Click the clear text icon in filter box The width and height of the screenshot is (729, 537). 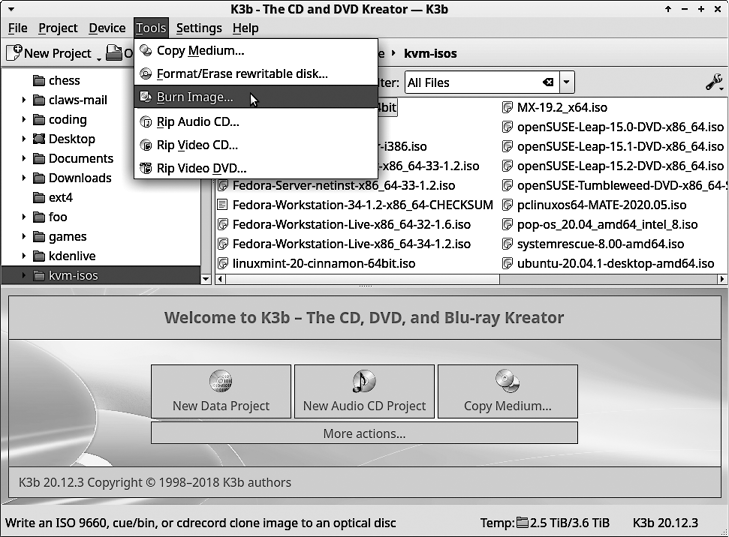pos(548,83)
